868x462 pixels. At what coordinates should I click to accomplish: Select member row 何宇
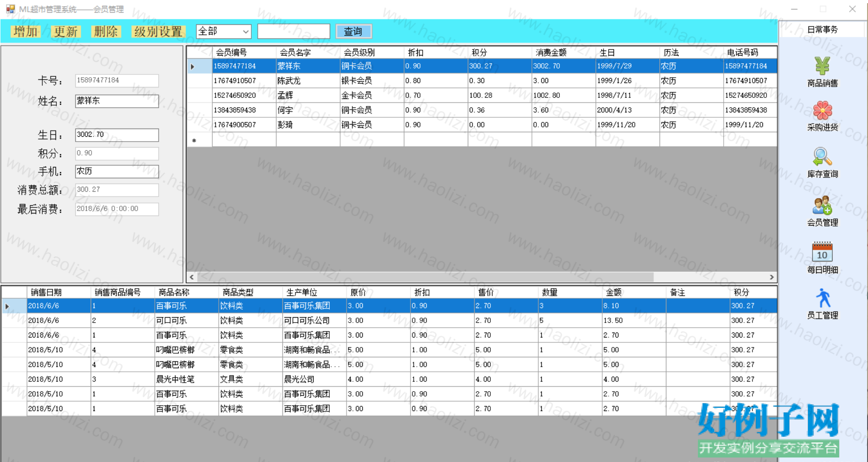[x=482, y=110]
